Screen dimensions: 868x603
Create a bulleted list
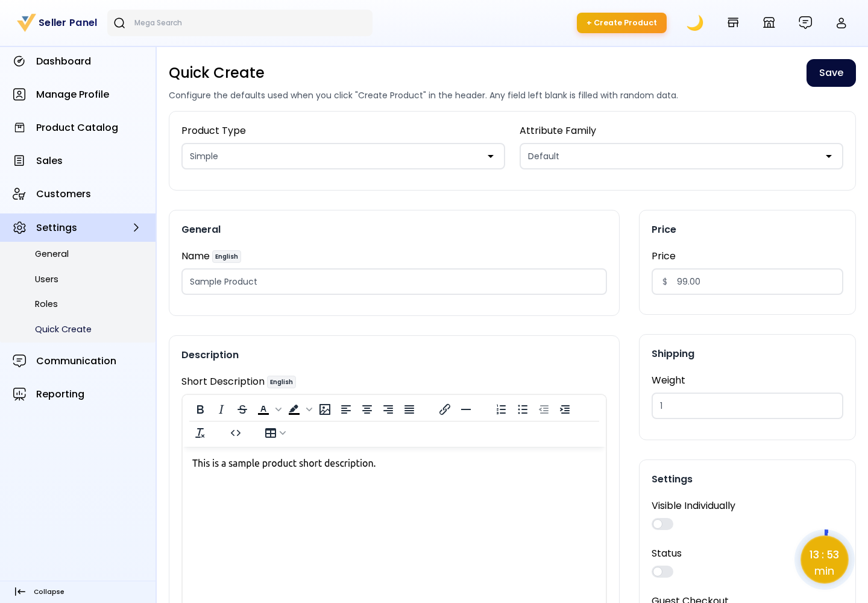[523, 409]
